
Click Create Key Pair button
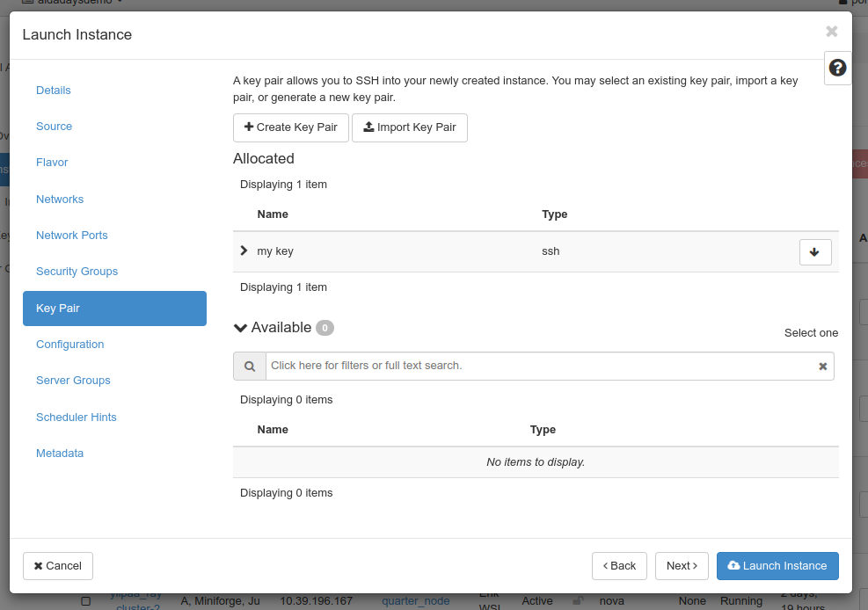(291, 127)
